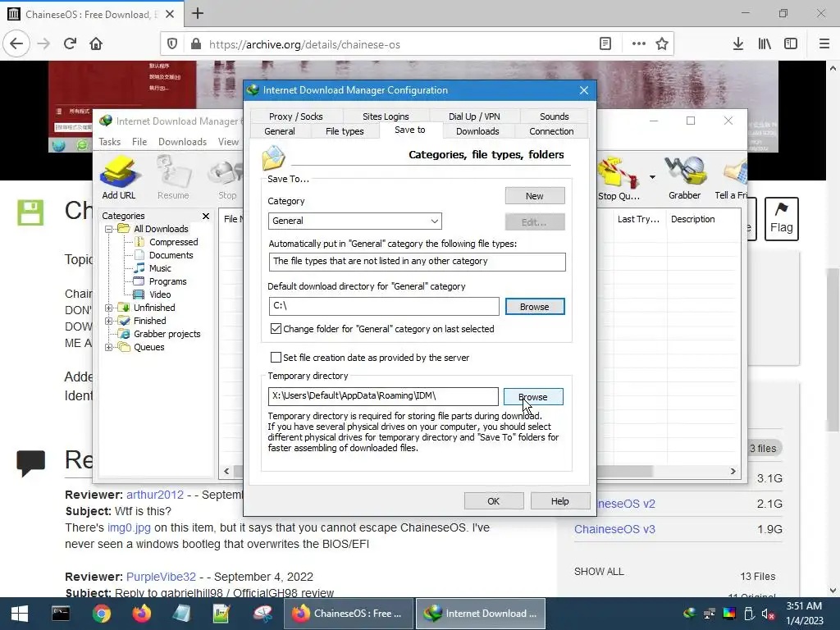The image size is (840, 630).
Task: Open the Windows Start button
Action: point(20,614)
